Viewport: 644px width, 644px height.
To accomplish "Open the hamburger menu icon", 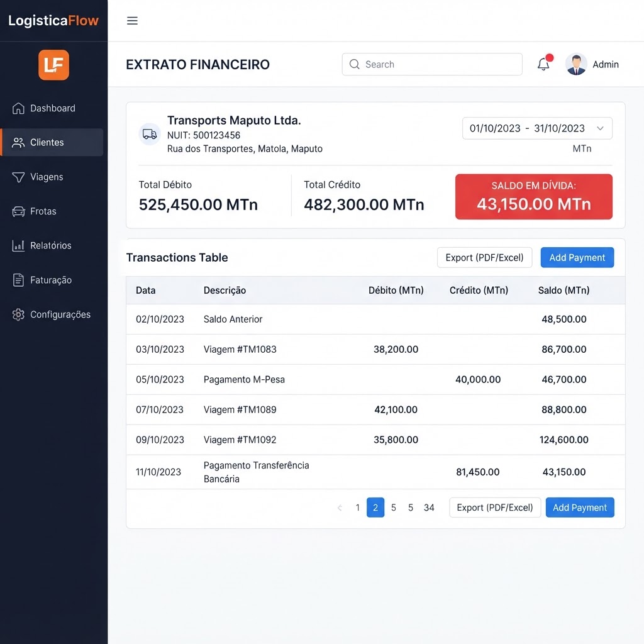I will point(132,21).
